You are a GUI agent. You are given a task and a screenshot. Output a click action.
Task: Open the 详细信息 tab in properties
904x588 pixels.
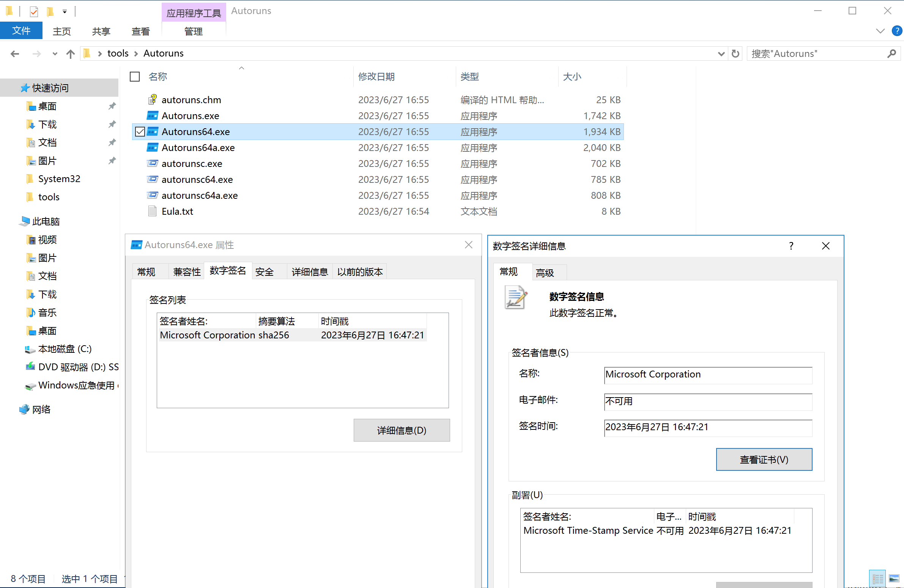click(310, 272)
